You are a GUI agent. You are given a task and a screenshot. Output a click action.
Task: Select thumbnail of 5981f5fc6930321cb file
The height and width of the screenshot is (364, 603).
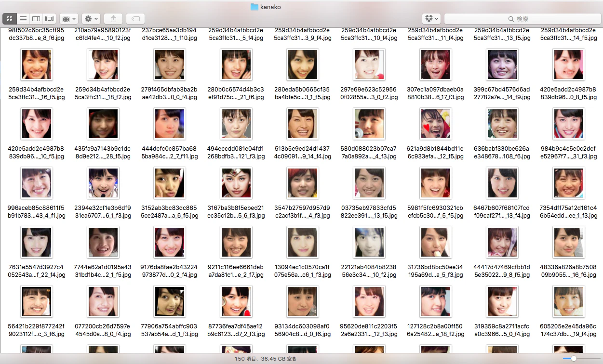[x=436, y=183]
